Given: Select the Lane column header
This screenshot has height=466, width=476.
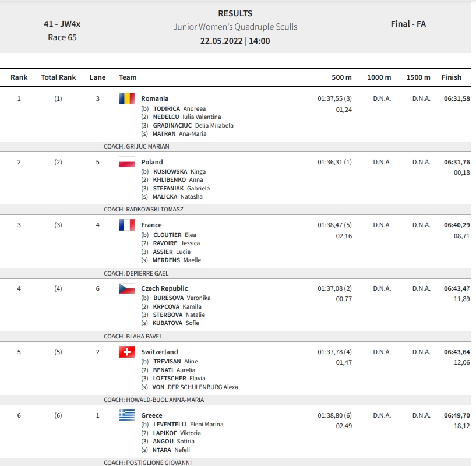Looking at the screenshot, I should click(97, 77).
